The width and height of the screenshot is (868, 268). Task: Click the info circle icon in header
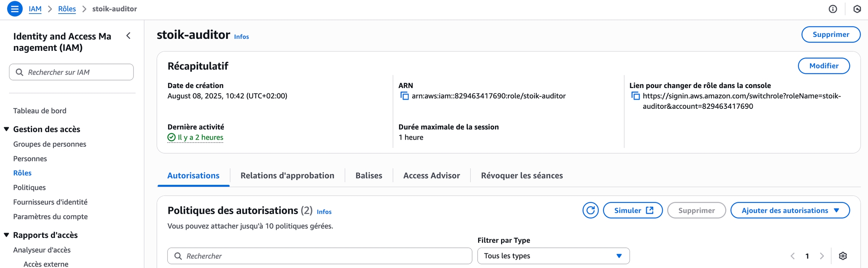point(833,9)
